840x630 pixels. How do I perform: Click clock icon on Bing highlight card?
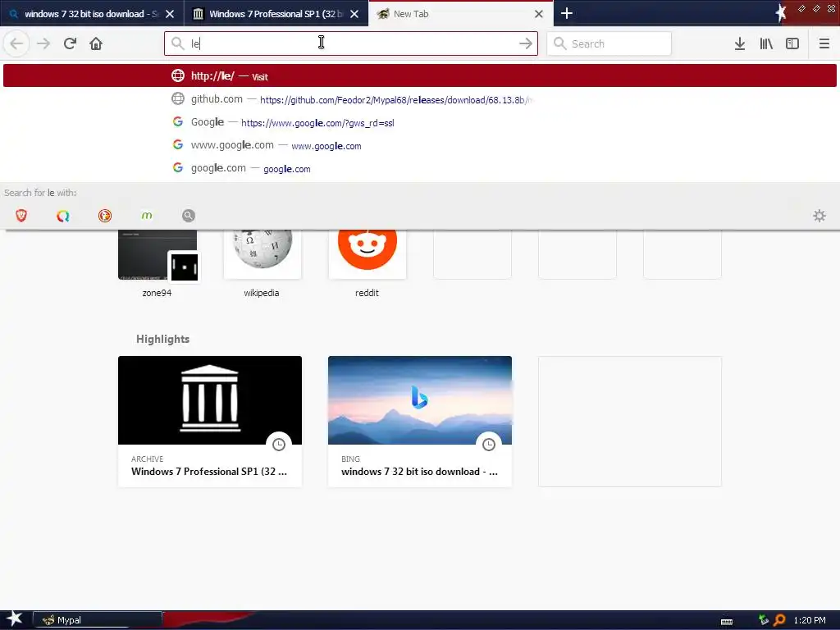point(489,444)
